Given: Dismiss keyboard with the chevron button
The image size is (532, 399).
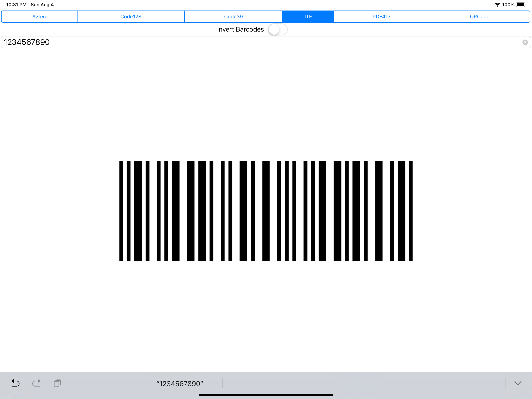Looking at the screenshot, I should pos(518,383).
